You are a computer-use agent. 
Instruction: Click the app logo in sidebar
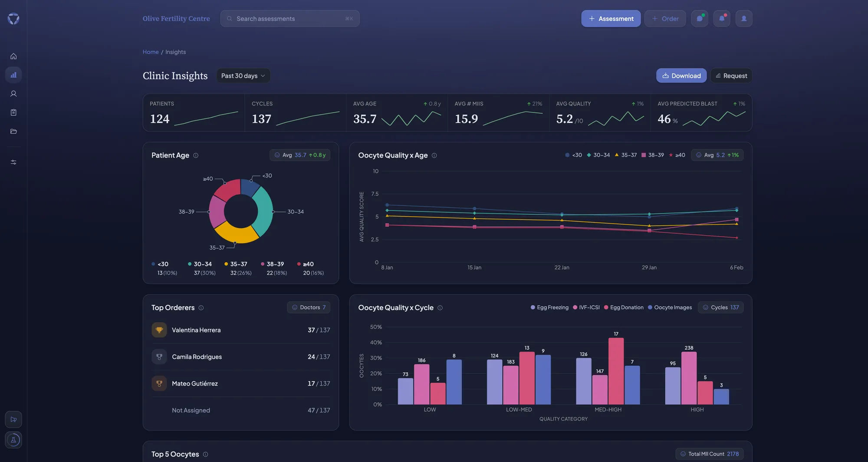(x=13, y=18)
